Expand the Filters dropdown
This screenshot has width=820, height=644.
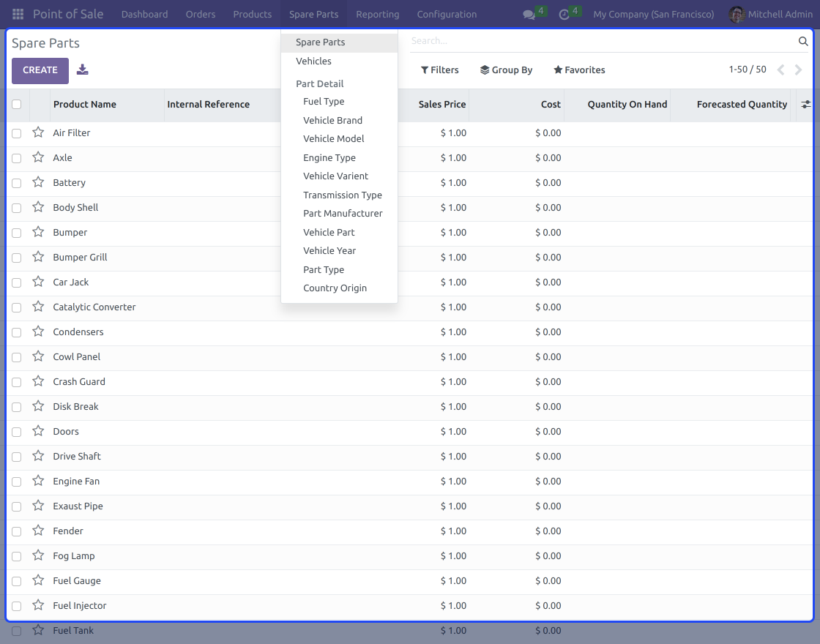tap(440, 70)
